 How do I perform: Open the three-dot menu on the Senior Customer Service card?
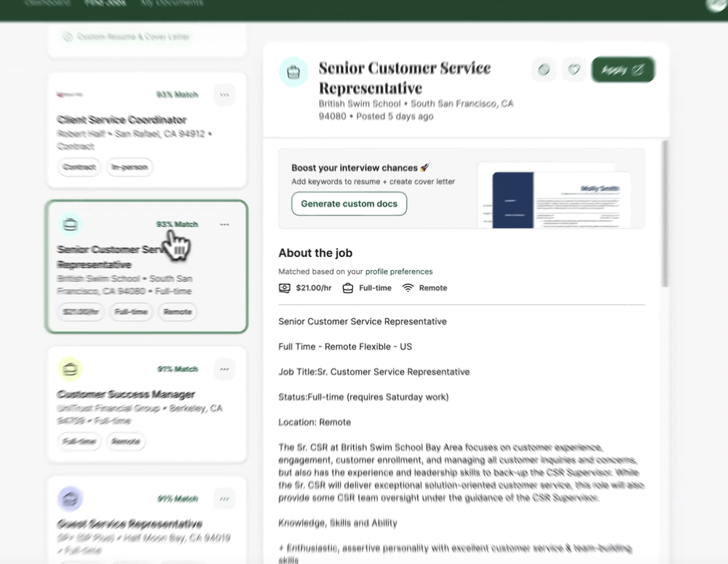[224, 225]
